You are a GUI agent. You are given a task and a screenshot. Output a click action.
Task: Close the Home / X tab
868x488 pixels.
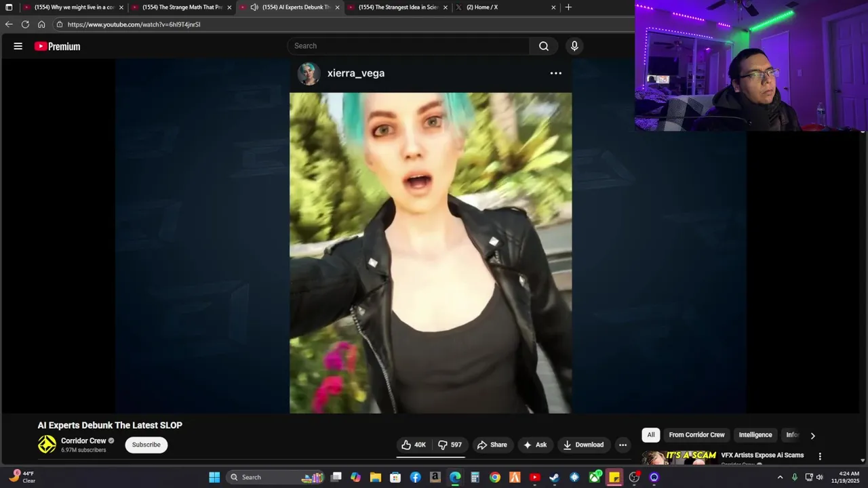[553, 7]
